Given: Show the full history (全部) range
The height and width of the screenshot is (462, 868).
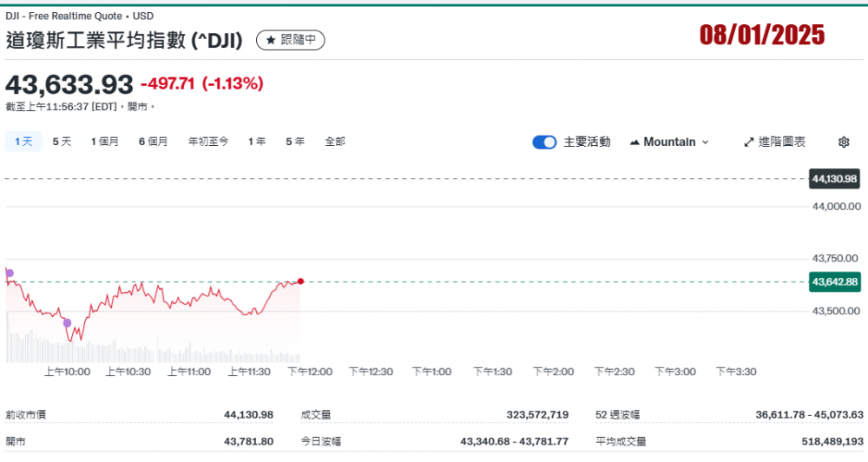Looking at the screenshot, I should pos(335,142).
